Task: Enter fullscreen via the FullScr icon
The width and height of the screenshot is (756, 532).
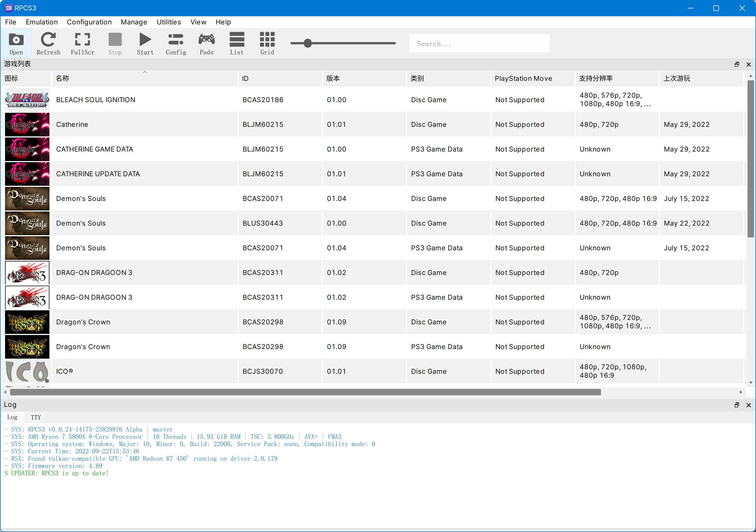Action: point(82,43)
